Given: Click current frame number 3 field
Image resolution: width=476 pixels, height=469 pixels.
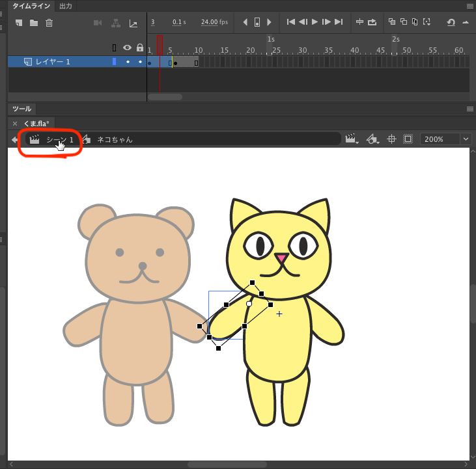Looking at the screenshot, I should click(x=152, y=22).
